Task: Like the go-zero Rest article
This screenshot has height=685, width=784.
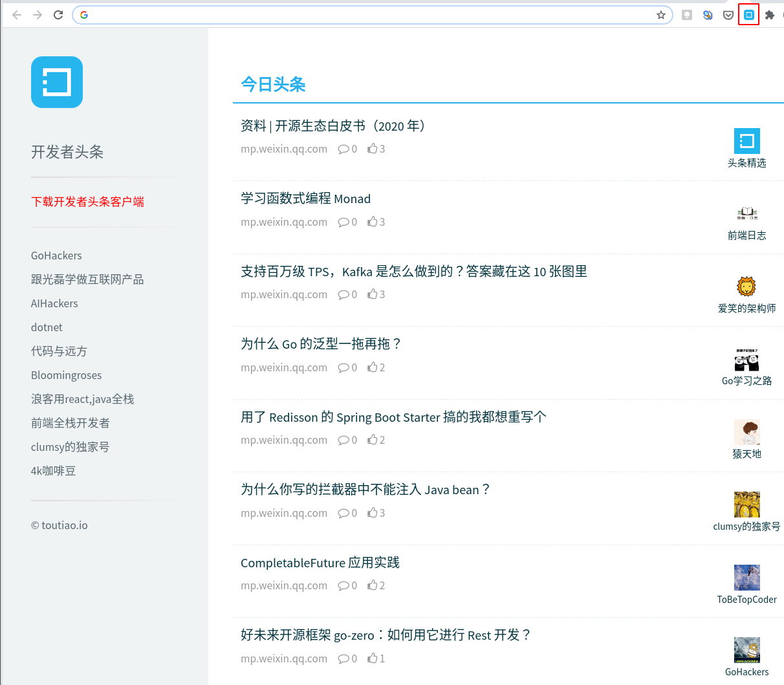Action: click(372, 658)
